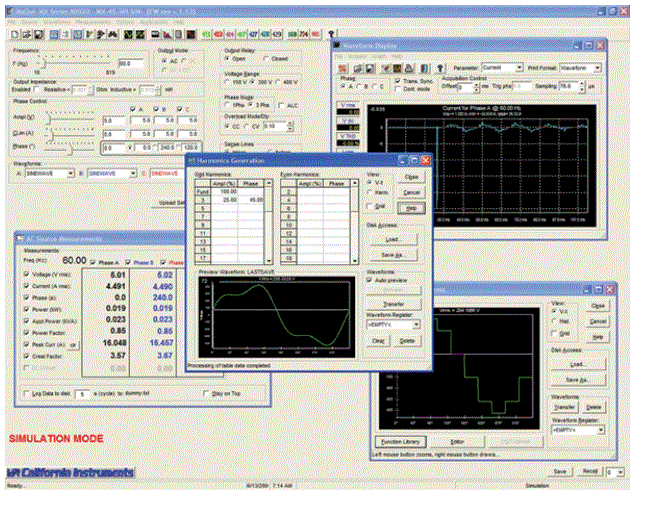Select Harm. view radio in Harmonics Generation
648x506 pixels.
pos(370,193)
